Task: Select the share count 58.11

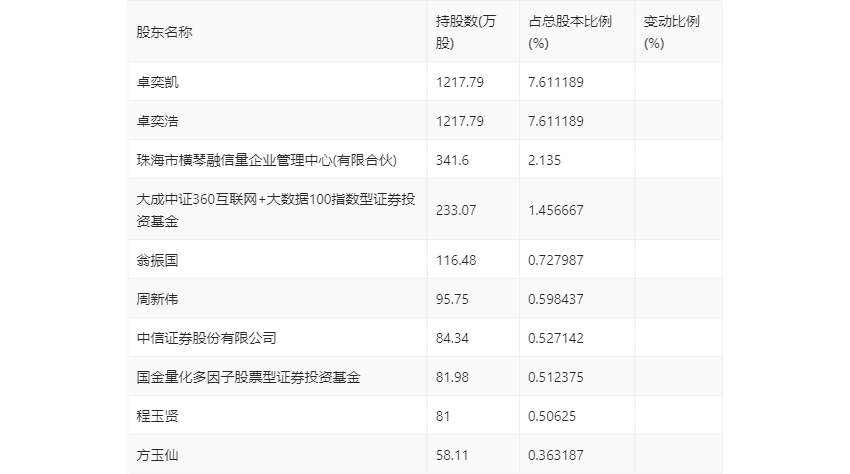Action: click(x=452, y=455)
